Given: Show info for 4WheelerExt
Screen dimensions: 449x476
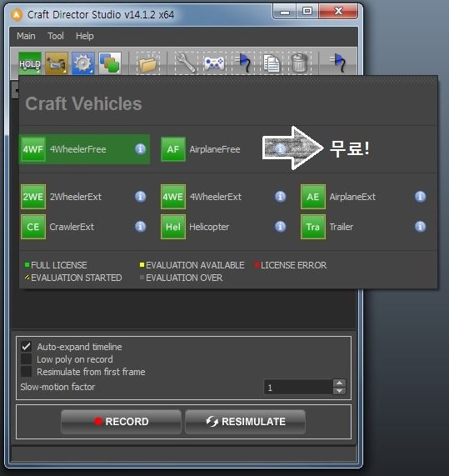Looking at the screenshot, I should (x=281, y=197).
